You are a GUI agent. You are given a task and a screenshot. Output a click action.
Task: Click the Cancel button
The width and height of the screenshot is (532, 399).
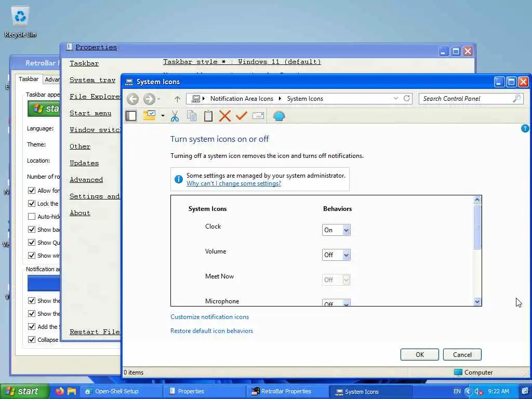(x=462, y=354)
